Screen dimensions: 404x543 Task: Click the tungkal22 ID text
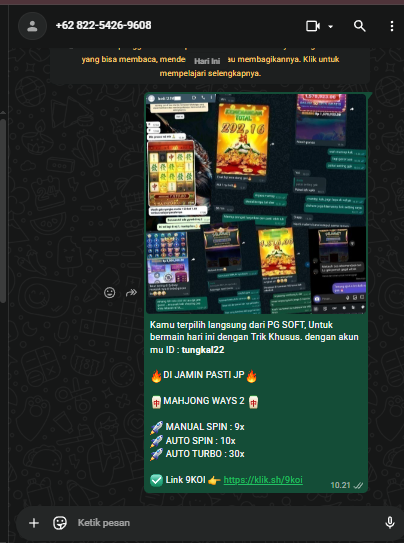click(x=203, y=350)
